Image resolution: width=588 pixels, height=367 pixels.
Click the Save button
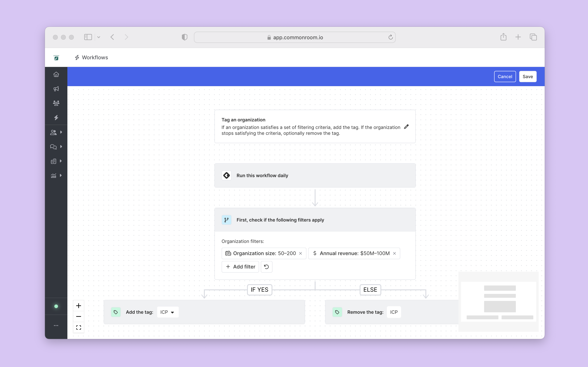[527, 77]
